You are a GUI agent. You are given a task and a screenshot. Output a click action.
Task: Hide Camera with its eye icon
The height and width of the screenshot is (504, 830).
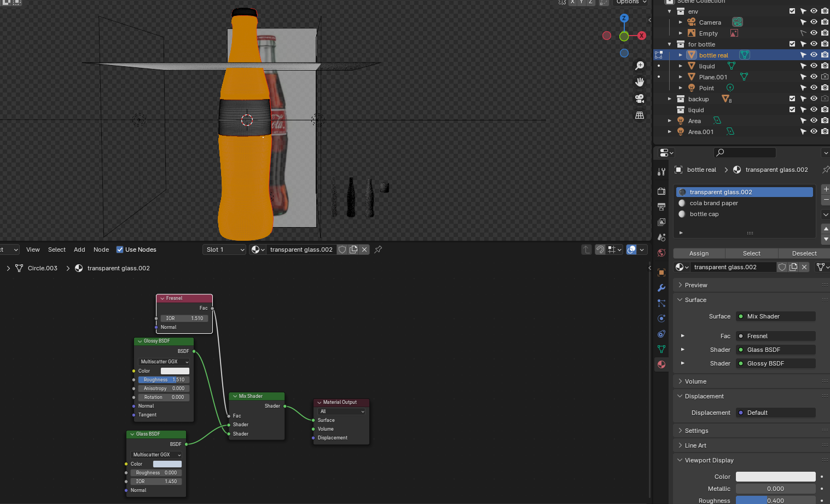click(814, 22)
